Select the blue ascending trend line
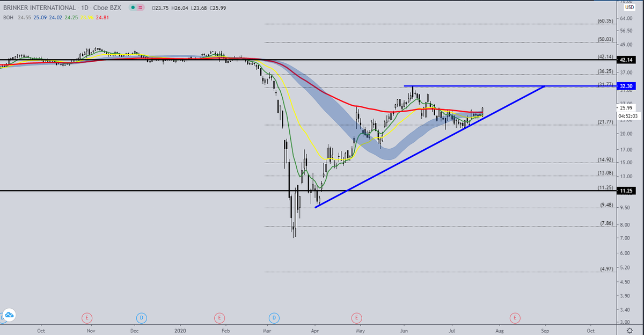Viewport: 644px width, 335px height. 429,147
